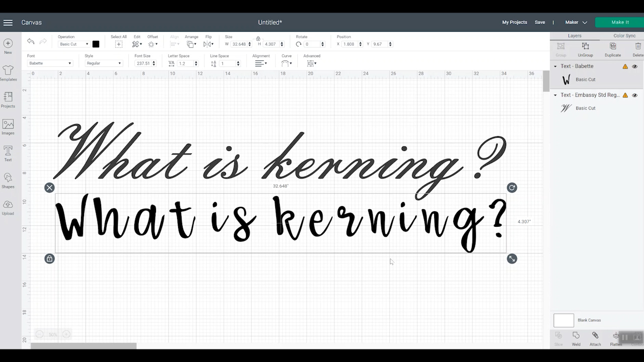Image resolution: width=644 pixels, height=362 pixels.
Task: Open the black operation color swatch
Action: [x=96, y=44]
